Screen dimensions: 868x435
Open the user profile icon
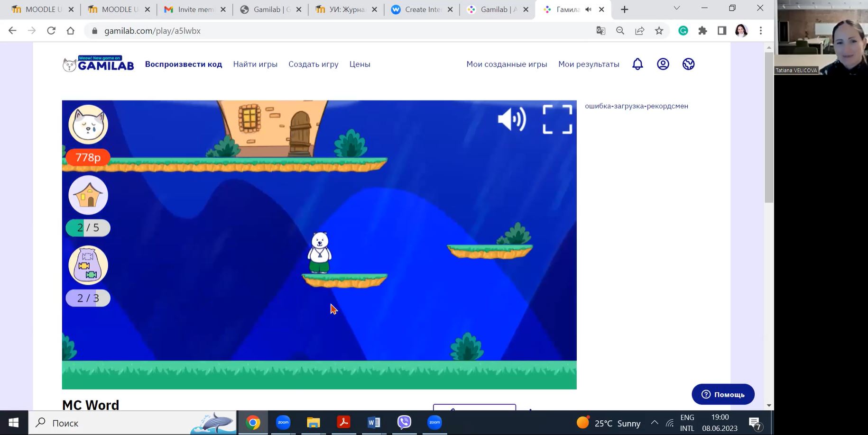pos(663,64)
